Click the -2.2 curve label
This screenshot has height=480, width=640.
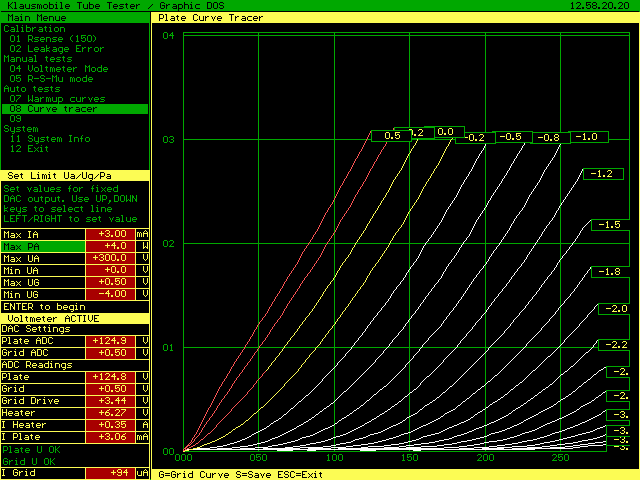[614, 345]
